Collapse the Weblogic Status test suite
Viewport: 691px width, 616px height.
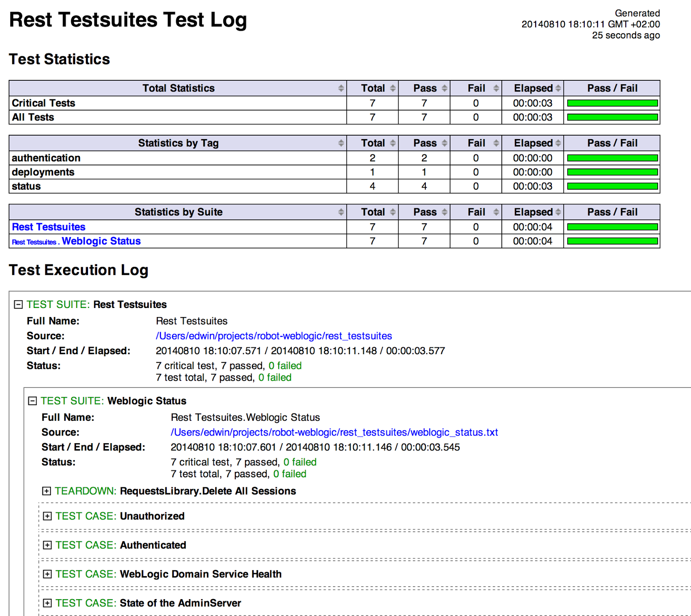32,401
